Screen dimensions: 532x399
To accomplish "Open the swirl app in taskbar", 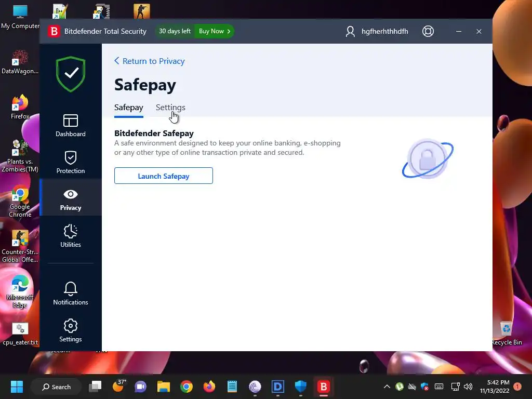I will [x=255, y=387].
